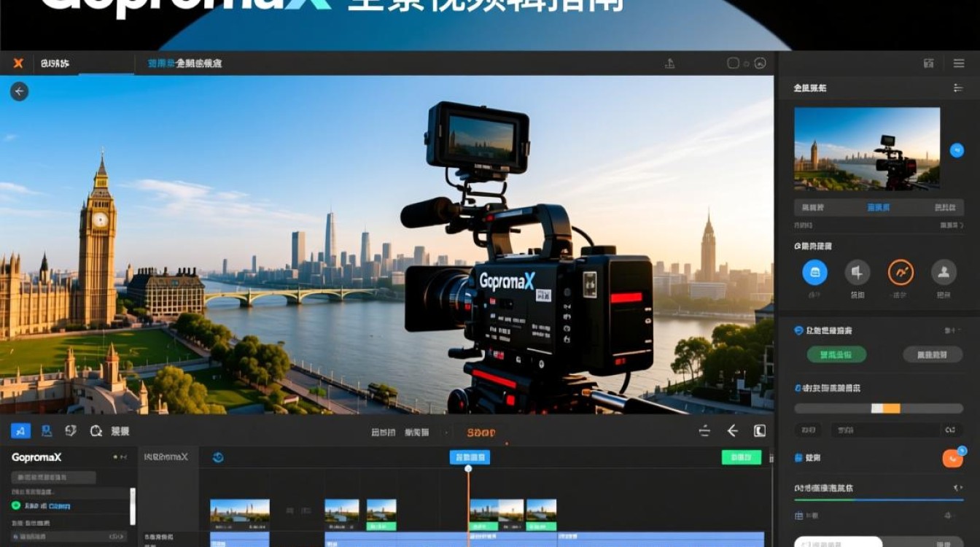Click the small left box below slider
Screen dimensions: 980x547
coord(808,430)
